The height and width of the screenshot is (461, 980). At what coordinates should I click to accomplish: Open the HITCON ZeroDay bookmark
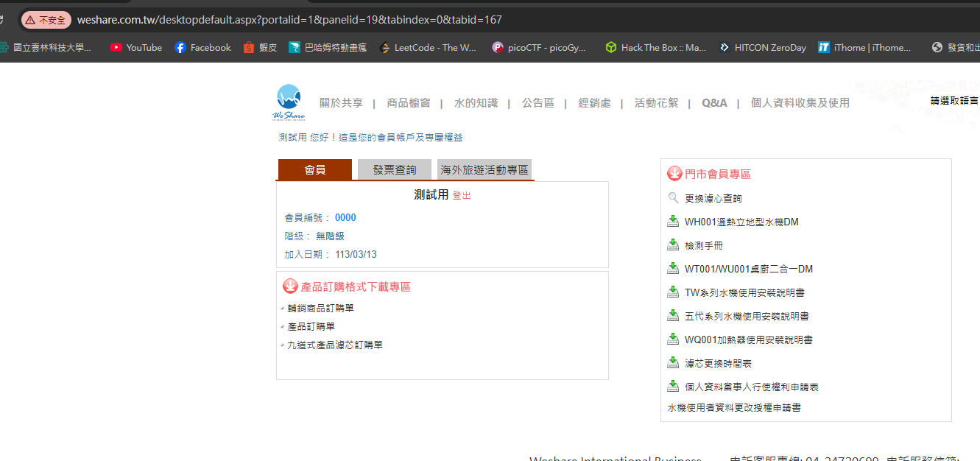tap(763, 47)
